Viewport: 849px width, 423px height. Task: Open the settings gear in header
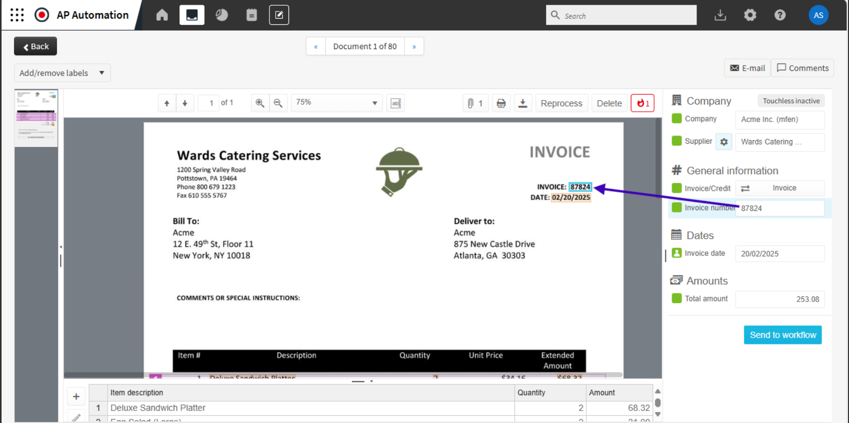coord(750,15)
